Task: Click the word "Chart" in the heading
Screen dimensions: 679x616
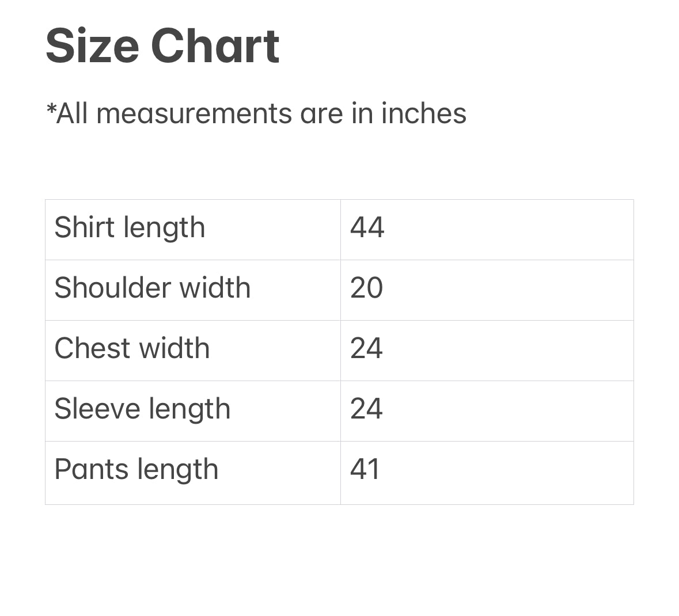Action: pyautogui.click(x=215, y=46)
